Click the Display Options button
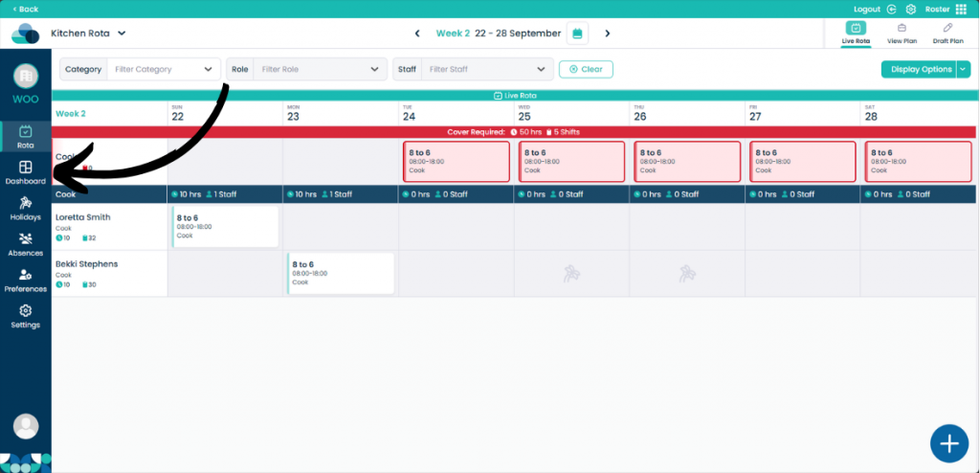 point(919,70)
